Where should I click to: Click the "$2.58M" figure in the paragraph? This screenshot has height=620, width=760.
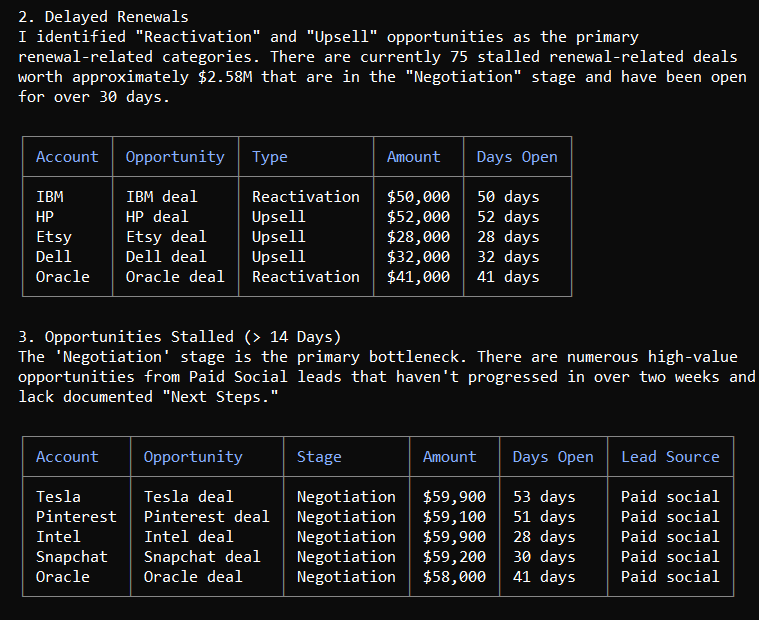click(x=225, y=77)
